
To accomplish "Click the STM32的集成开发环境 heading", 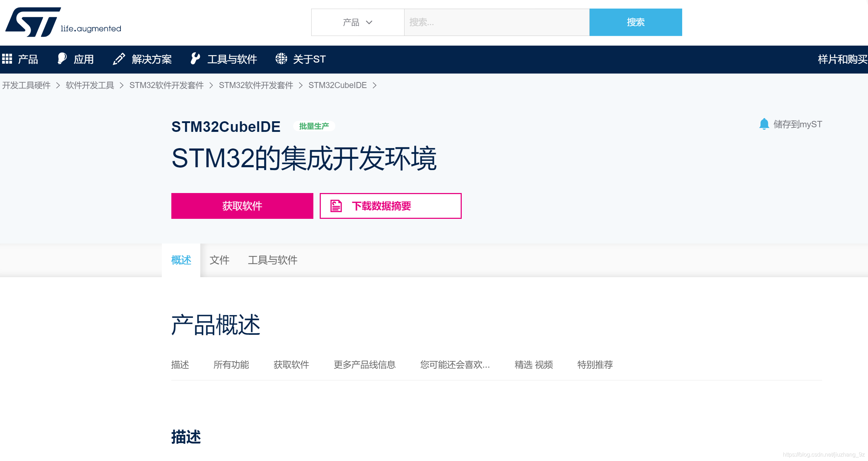I will (x=304, y=158).
